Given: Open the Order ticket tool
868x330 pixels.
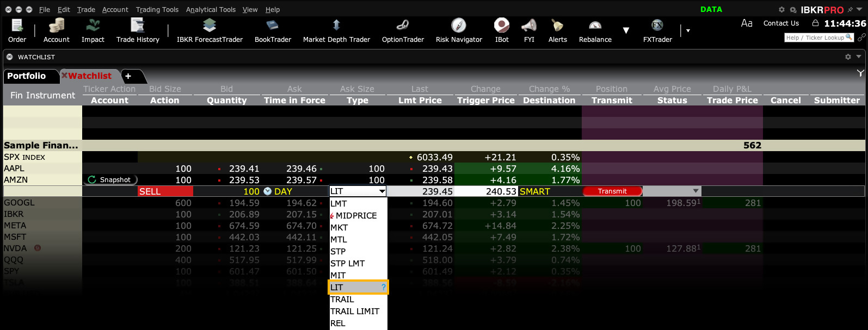Looking at the screenshot, I should tap(17, 30).
